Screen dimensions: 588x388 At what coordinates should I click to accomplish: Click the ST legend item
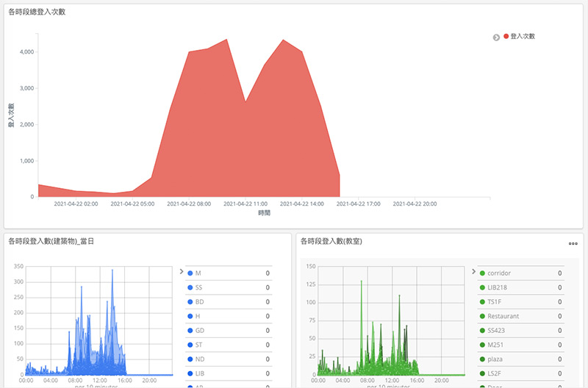tap(198, 345)
